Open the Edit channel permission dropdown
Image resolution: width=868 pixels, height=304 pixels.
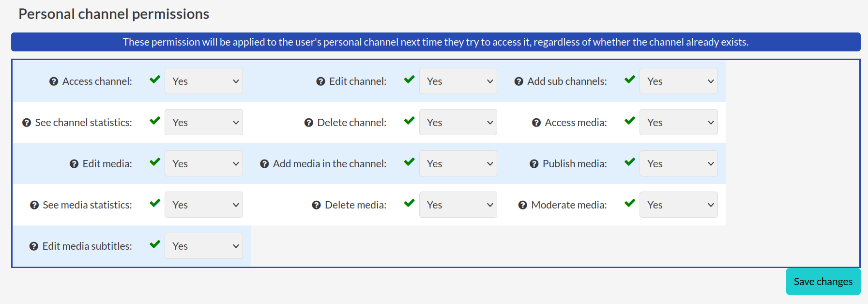tap(458, 81)
